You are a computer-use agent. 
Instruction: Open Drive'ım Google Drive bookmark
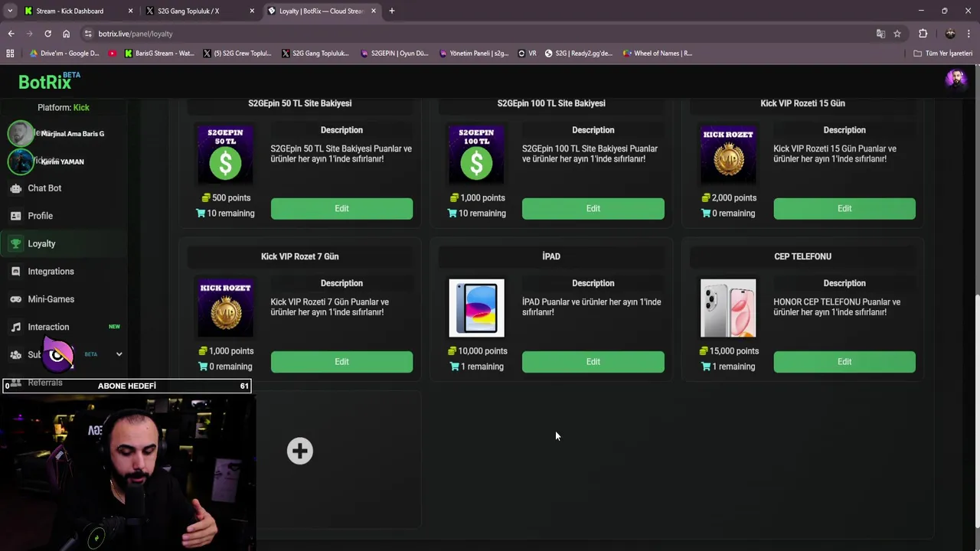(x=64, y=54)
